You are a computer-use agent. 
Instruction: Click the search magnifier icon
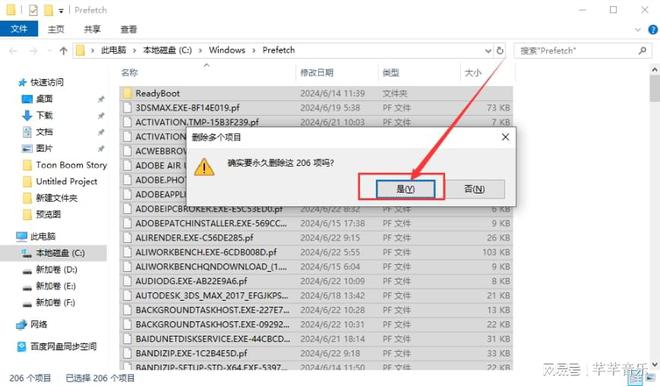[642, 51]
